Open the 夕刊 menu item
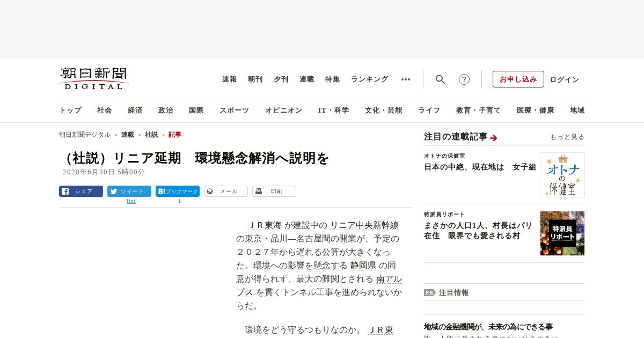 [x=281, y=79]
